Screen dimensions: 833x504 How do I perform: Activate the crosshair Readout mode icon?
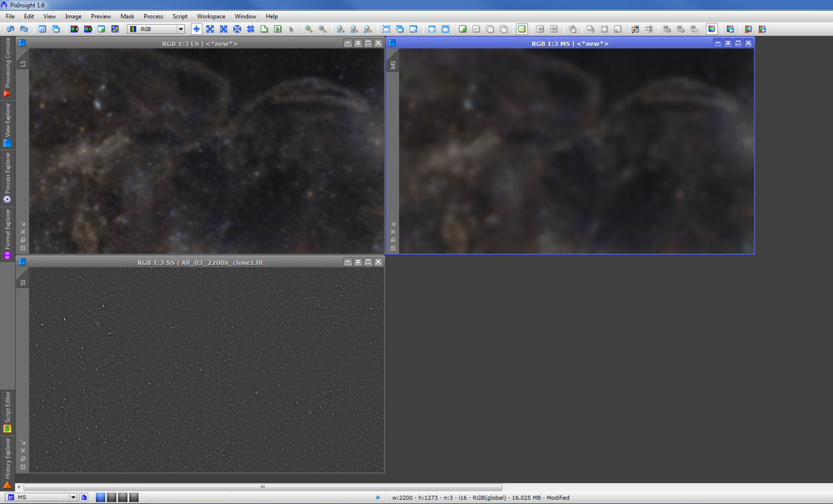point(197,29)
